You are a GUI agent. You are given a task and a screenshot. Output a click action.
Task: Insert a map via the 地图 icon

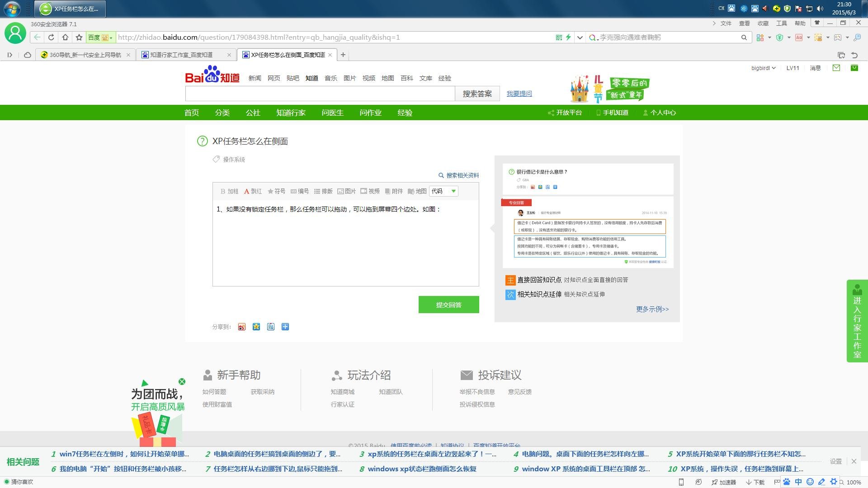(416, 191)
